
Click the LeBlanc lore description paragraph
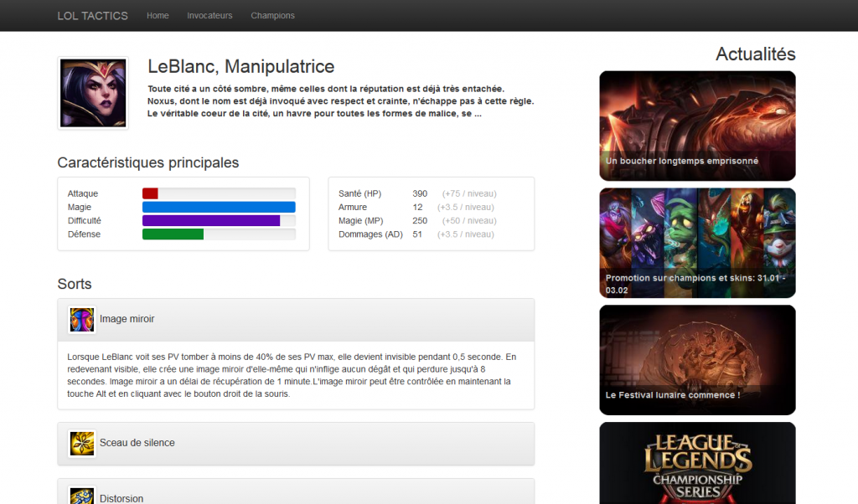(x=340, y=101)
